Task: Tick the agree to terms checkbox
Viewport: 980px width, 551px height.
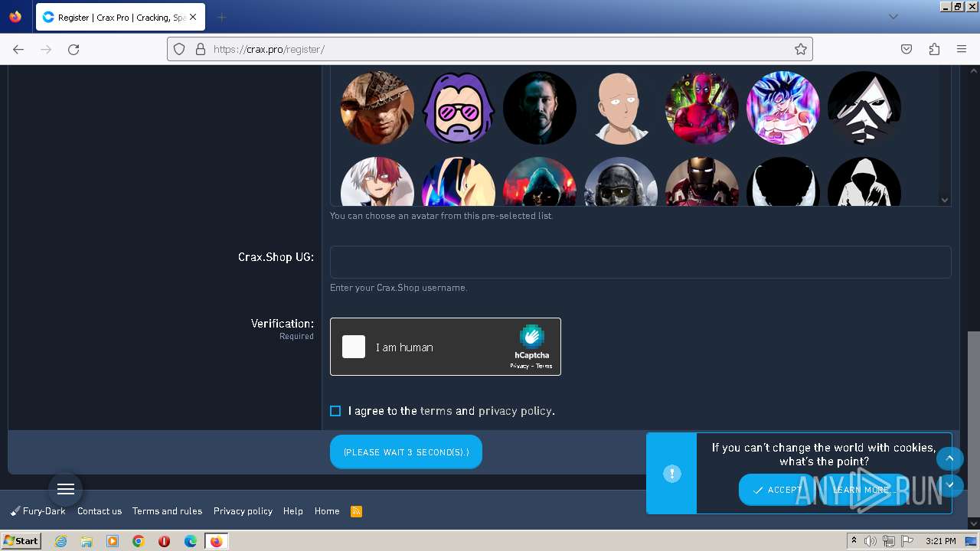Action: click(335, 411)
